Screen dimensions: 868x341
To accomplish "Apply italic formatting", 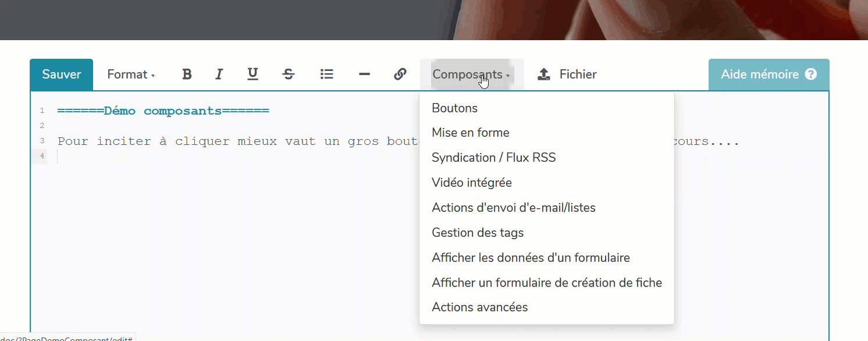I will pyautogui.click(x=219, y=74).
